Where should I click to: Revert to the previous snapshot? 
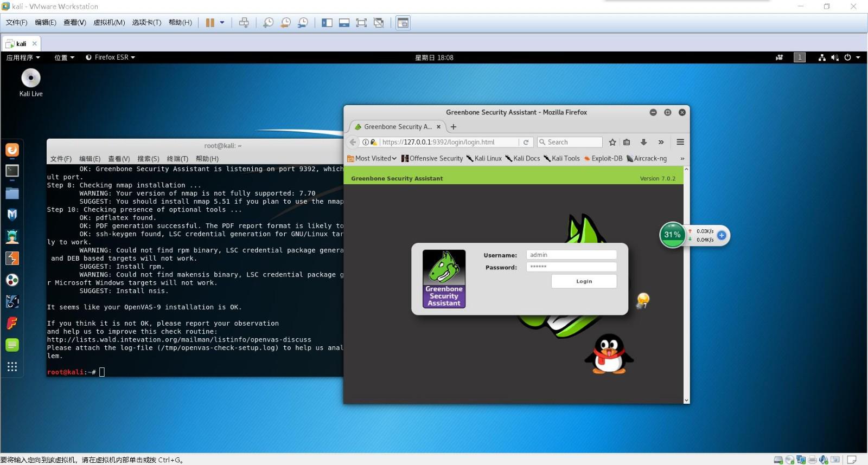[x=285, y=23]
